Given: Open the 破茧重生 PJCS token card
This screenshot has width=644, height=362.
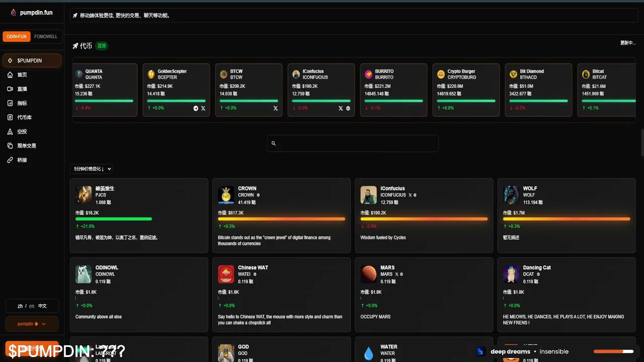Looking at the screenshot, I should pyautogui.click(x=139, y=215).
